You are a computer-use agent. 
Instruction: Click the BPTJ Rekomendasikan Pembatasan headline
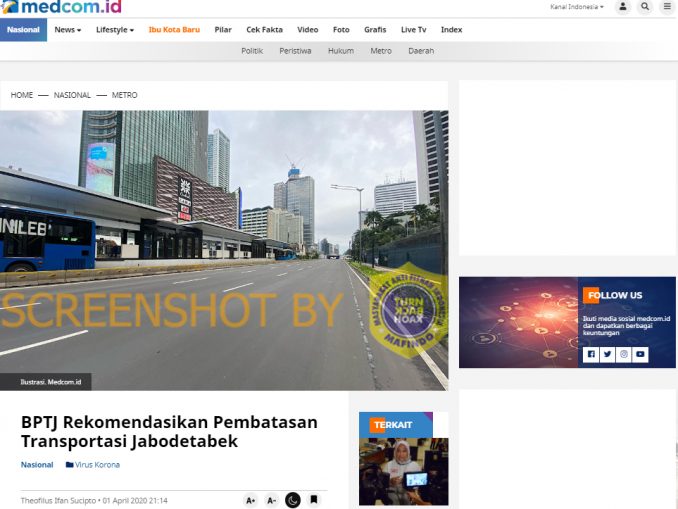[170, 432]
